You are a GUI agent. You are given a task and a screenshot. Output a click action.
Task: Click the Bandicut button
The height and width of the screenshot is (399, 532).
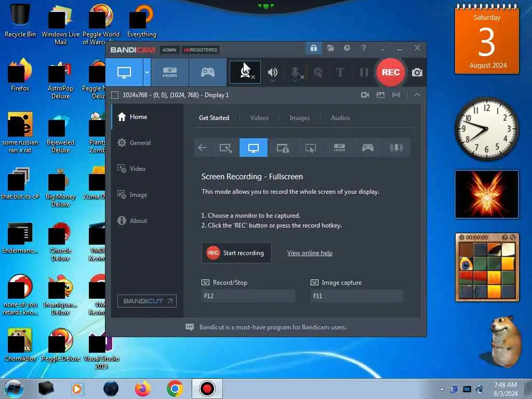[x=147, y=301]
